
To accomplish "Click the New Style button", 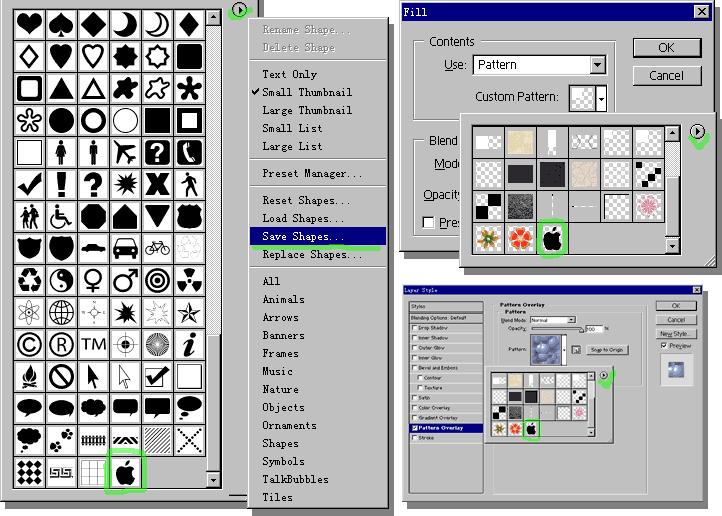I will tap(677, 333).
